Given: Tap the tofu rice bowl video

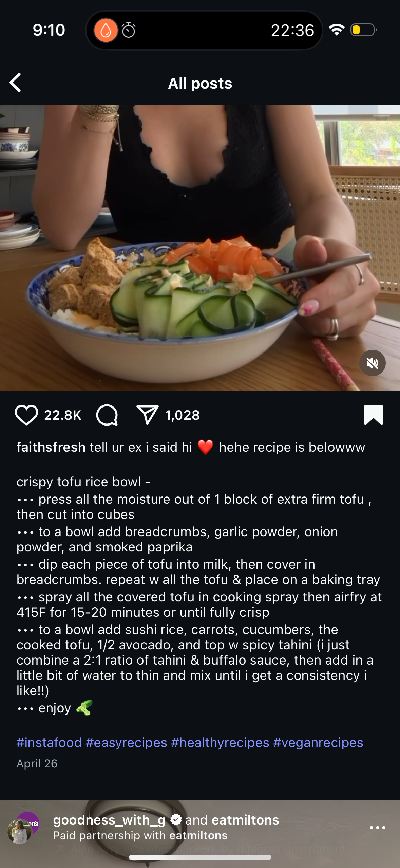Looking at the screenshot, I should click(x=200, y=248).
